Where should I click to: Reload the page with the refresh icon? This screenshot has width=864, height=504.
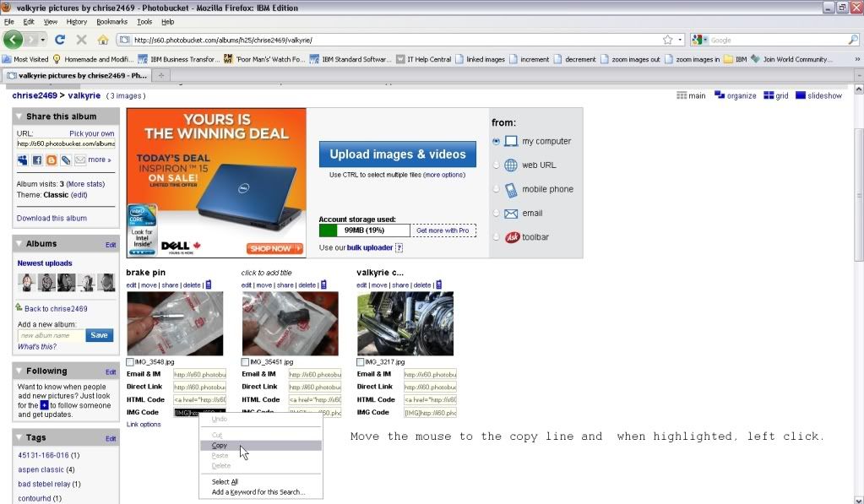pyautogui.click(x=59, y=40)
